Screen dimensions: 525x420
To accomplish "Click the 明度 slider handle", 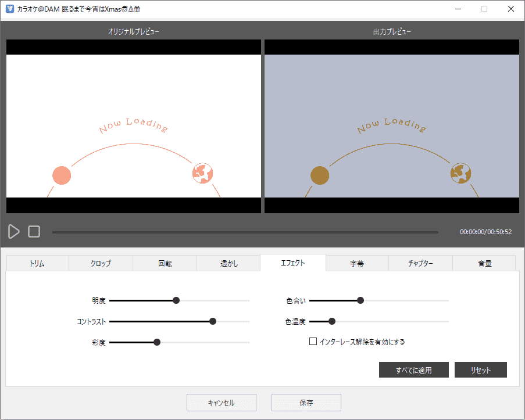I will coord(176,300).
